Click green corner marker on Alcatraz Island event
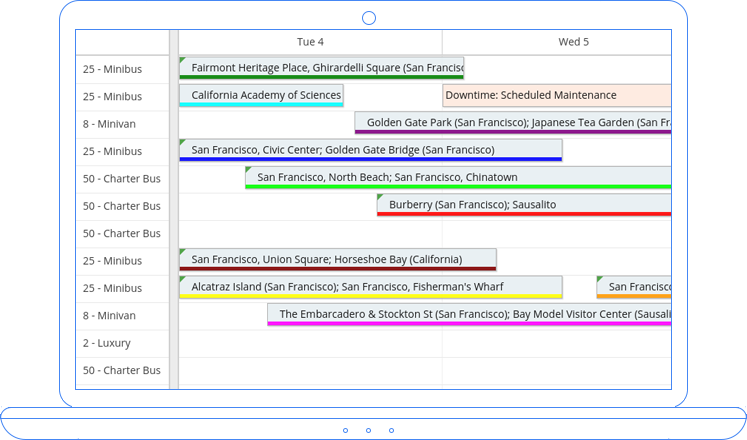747x440 pixels. pyautogui.click(x=182, y=279)
